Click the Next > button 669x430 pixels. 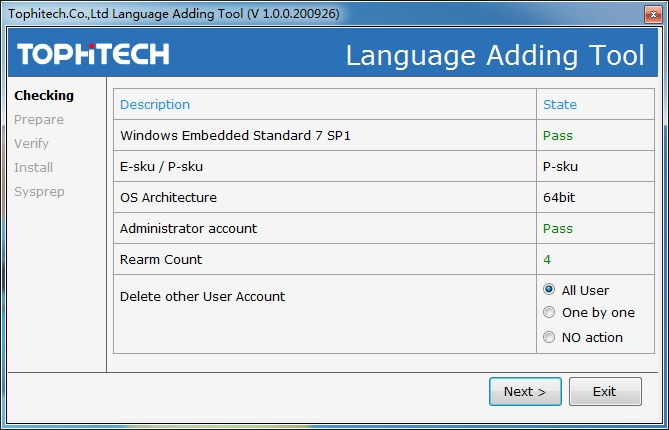(525, 392)
